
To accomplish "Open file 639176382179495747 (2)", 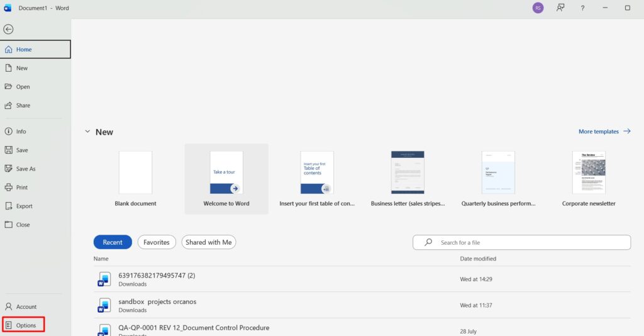I will [x=362, y=279].
